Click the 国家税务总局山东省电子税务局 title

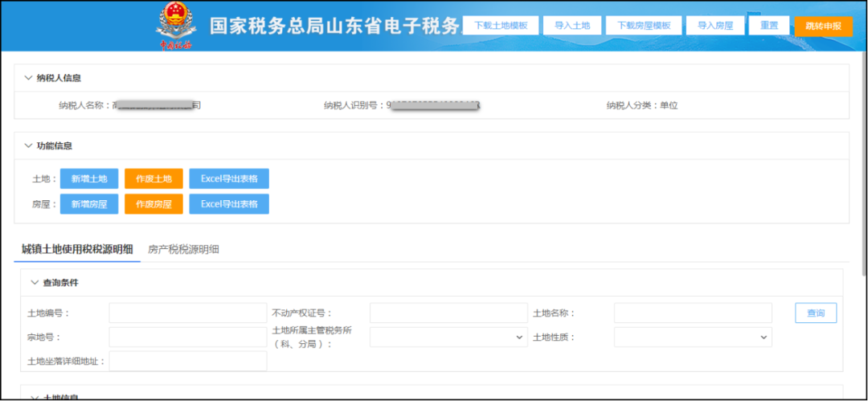335,26
